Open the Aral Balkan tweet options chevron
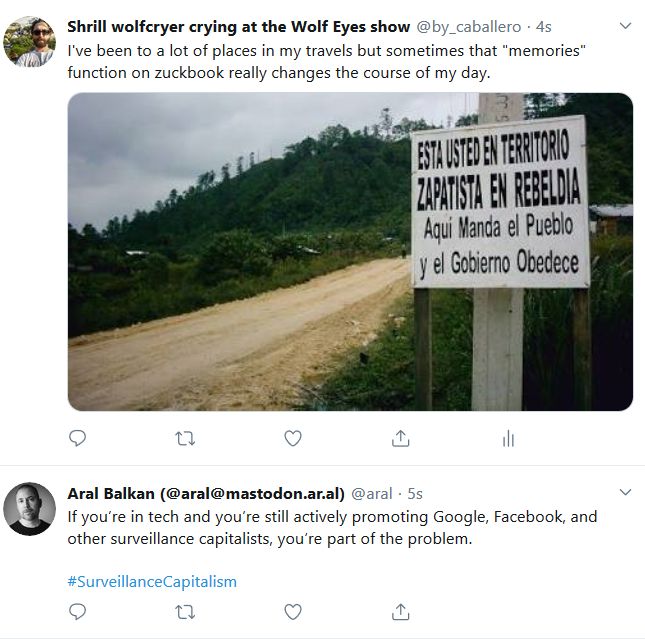Viewport: 645px width, 639px height. 625,492
